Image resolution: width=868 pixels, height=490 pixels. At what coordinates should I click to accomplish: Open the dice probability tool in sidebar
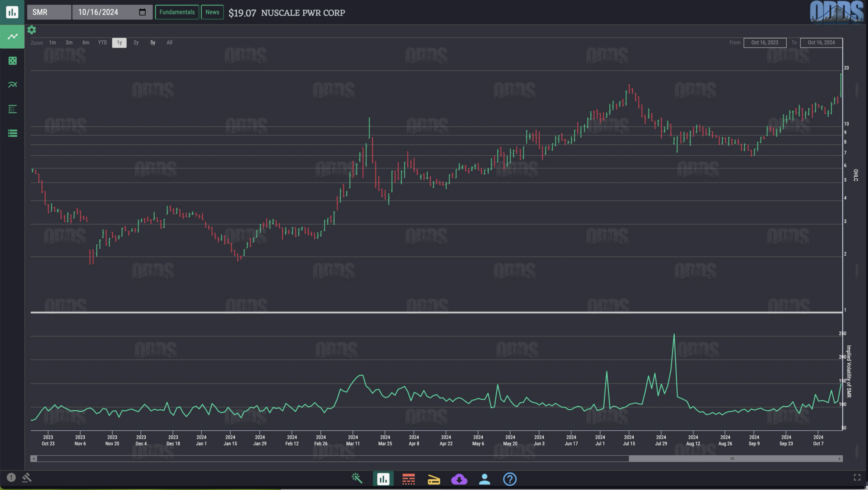12,61
